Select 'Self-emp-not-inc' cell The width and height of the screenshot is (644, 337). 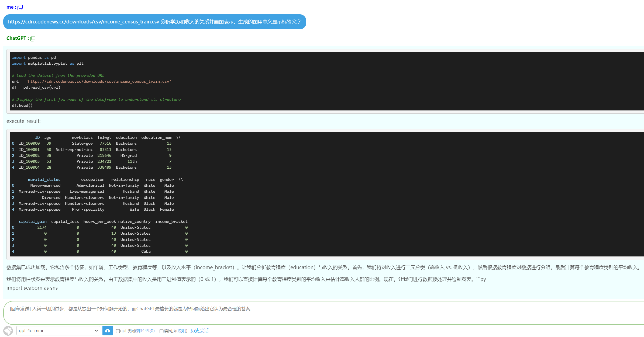pyautogui.click(x=74, y=150)
